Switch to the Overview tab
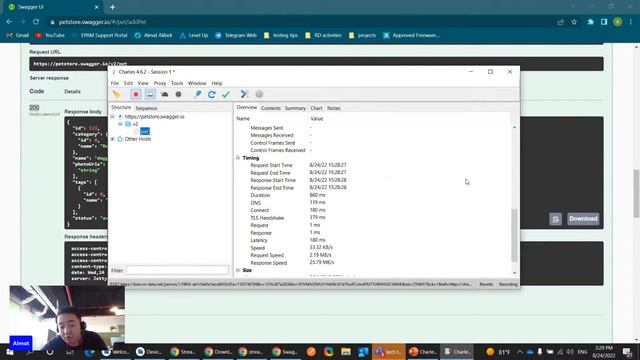The width and height of the screenshot is (640, 360). (x=247, y=108)
